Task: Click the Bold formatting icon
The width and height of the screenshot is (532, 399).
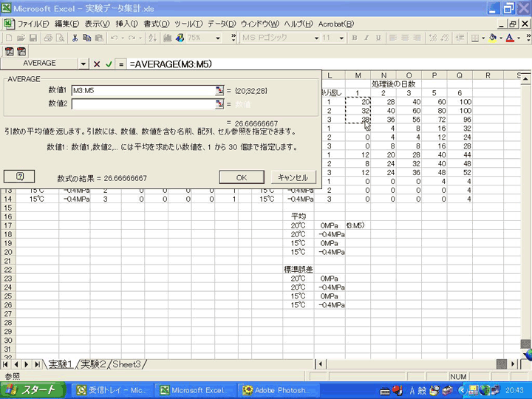Action: pos(355,38)
